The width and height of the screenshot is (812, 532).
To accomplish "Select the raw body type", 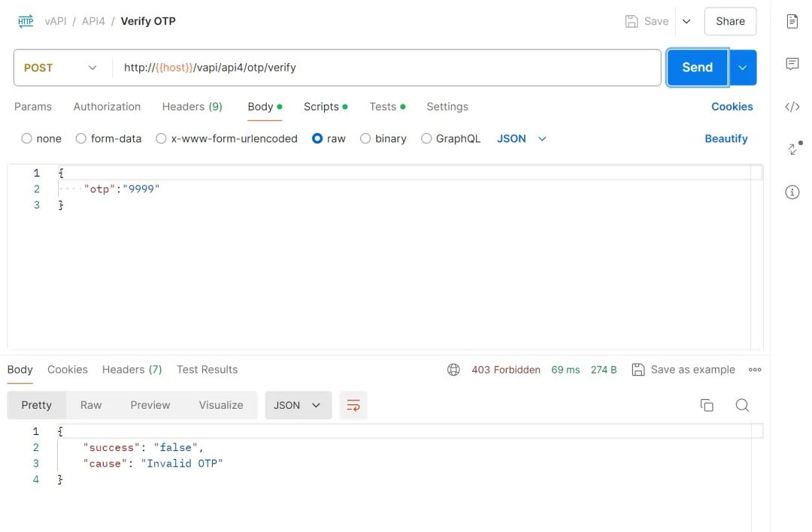I will point(317,139).
